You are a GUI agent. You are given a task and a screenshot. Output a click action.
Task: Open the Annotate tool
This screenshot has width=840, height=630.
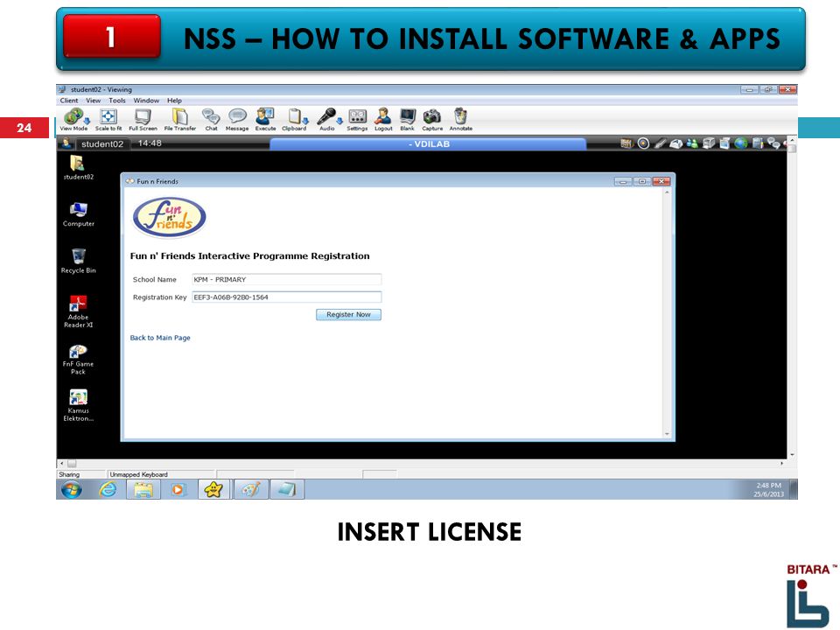tap(461, 120)
